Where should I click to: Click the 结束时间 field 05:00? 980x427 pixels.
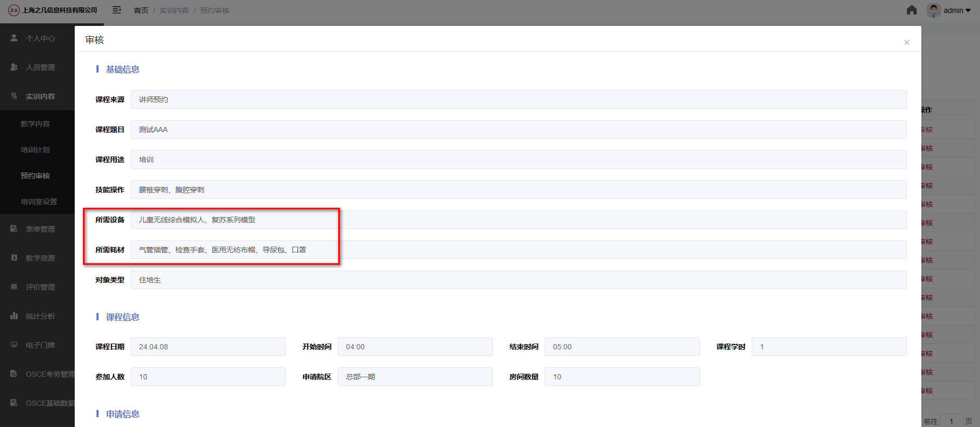[x=622, y=347]
